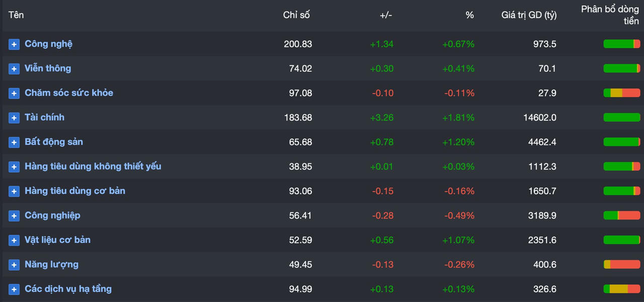The image size is (644, 302).
Task: Click the Tên column header
Action: tap(16, 15)
